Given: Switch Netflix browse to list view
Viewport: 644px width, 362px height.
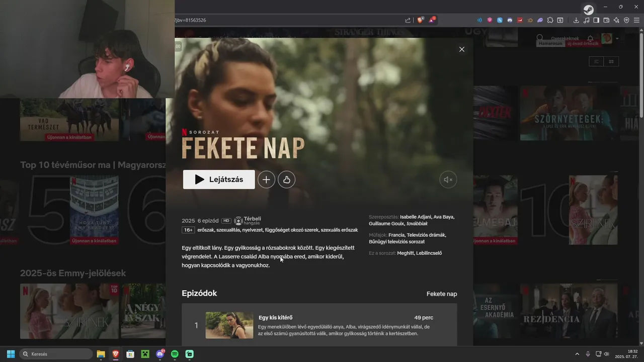Looking at the screenshot, I should click(x=596, y=61).
